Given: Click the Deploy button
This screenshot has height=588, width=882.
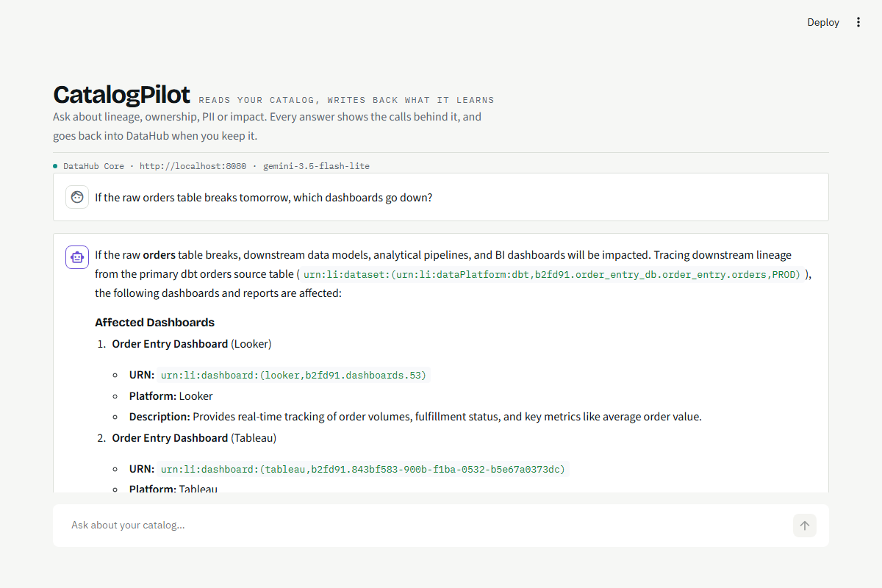Looking at the screenshot, I should [823, 22].
